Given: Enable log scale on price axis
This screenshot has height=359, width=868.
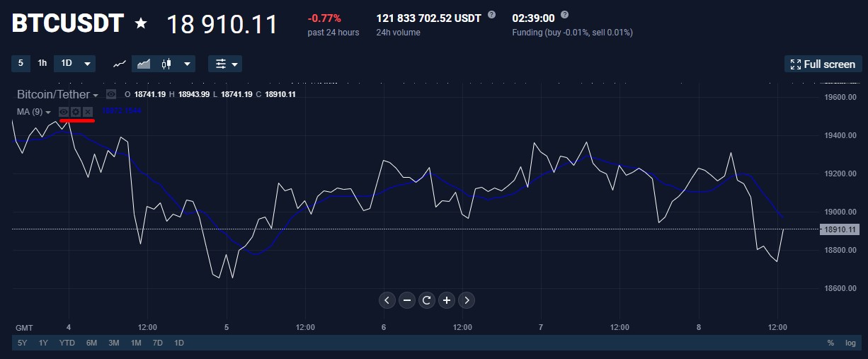Looking at the screenshot, I should pyautogui.click(x=850, y=343).
